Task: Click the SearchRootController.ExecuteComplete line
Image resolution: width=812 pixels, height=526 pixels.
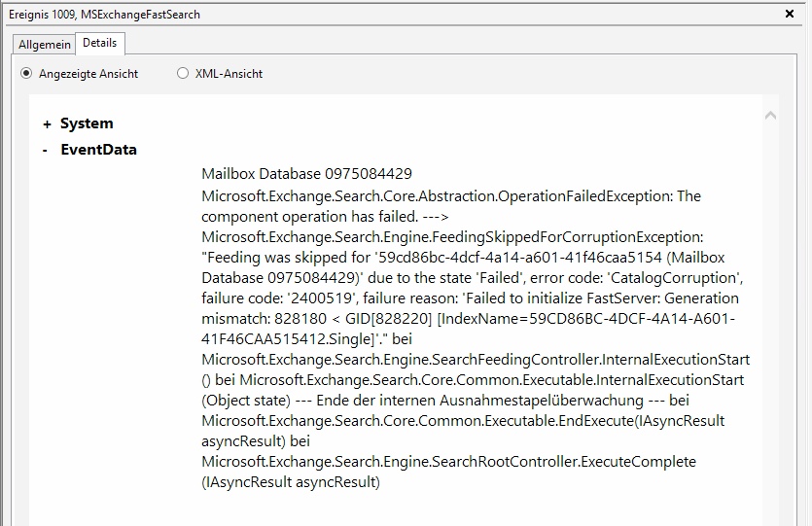Action: (448, 461)
